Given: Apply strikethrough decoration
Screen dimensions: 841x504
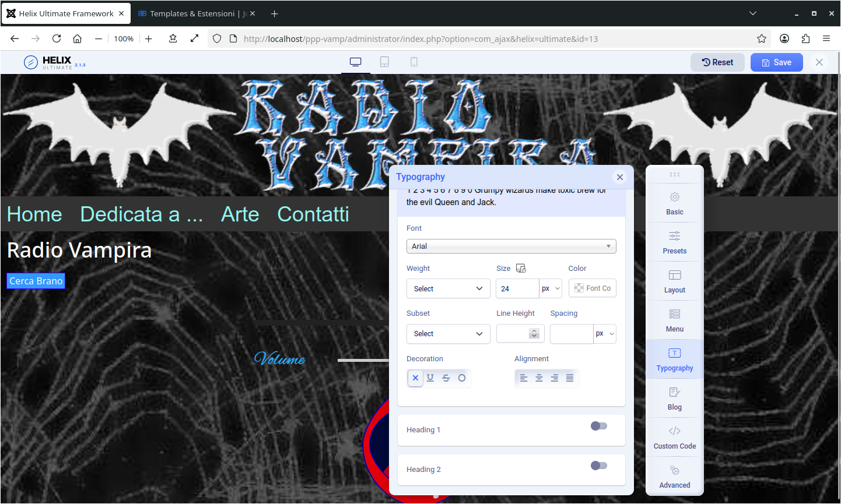Looking at the screenshot, I should [x=446, y=378].
